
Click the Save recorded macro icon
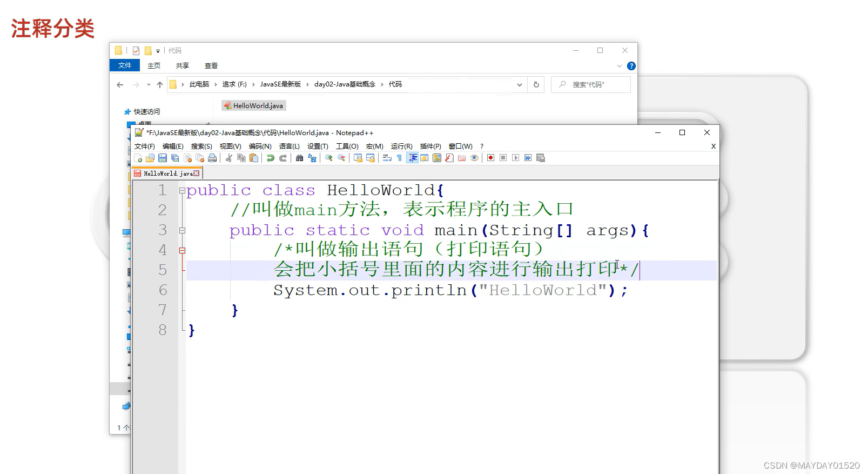[541, 158]
